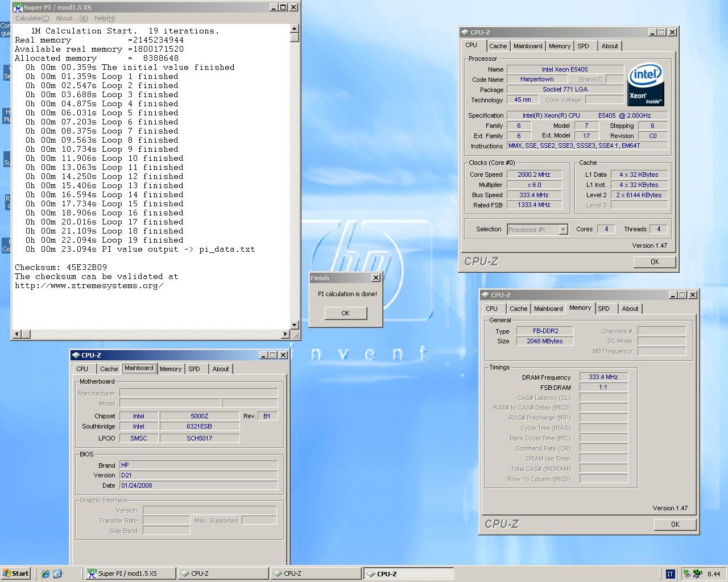
Task: Click the IT language indicator in tray
Action: coord(670,574)
